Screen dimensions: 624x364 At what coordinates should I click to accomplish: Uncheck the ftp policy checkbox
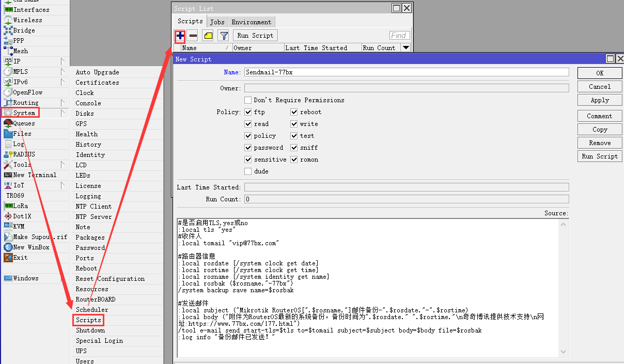(x=248, y=112)
